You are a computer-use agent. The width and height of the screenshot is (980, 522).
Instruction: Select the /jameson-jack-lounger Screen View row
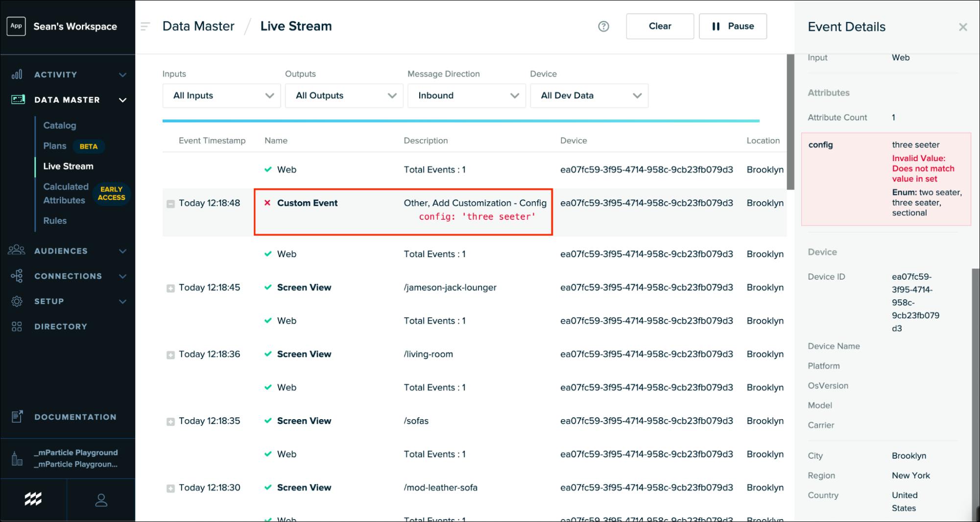point(475,287)
